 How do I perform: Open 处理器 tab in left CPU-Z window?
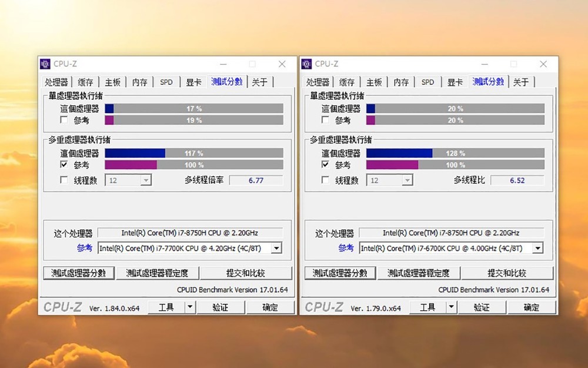(56, 82)
